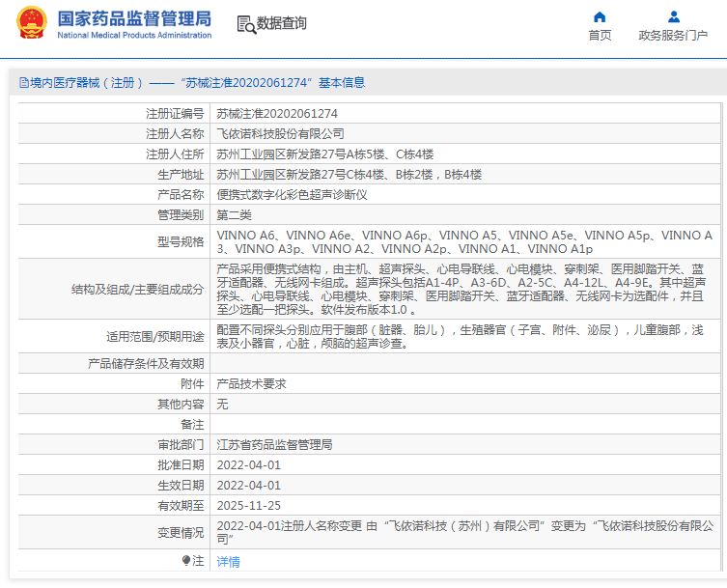727x588 pixels.
Task: Click the 注册人名称 label
Action: (x=175, y=134)
